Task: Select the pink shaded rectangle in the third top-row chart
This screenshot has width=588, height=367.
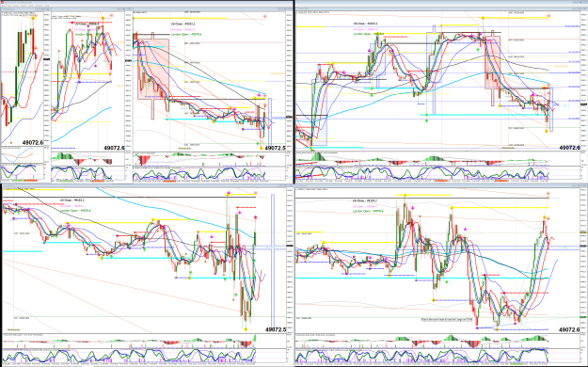Action: click(x=153, y=69)
